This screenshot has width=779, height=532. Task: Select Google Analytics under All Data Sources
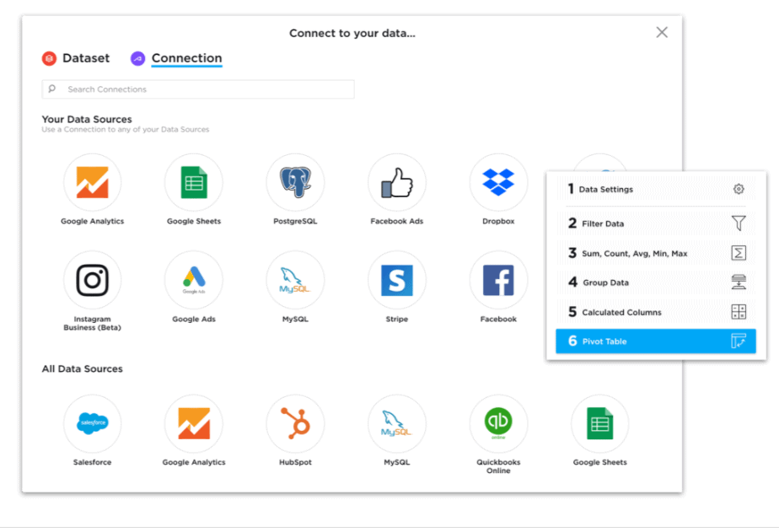[194, 424]
